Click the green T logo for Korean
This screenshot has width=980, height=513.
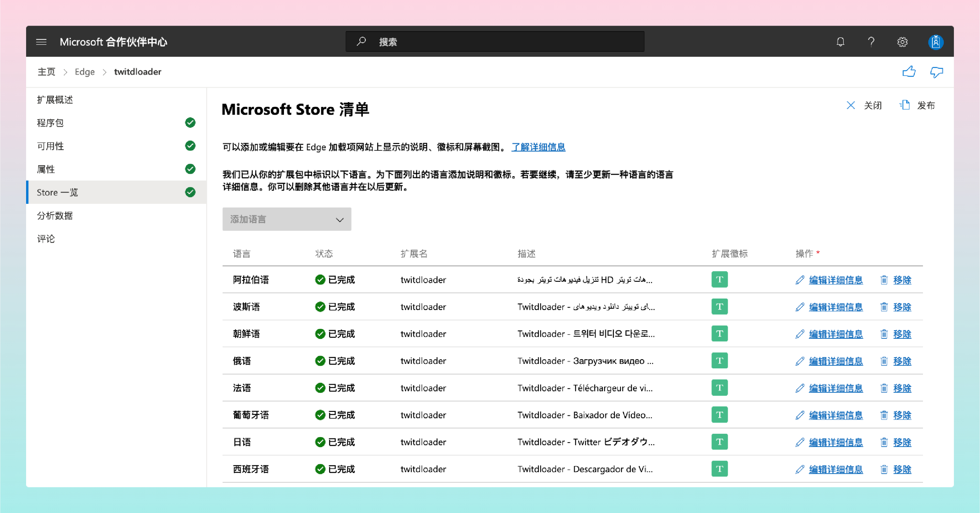click(x=719, y=334)
